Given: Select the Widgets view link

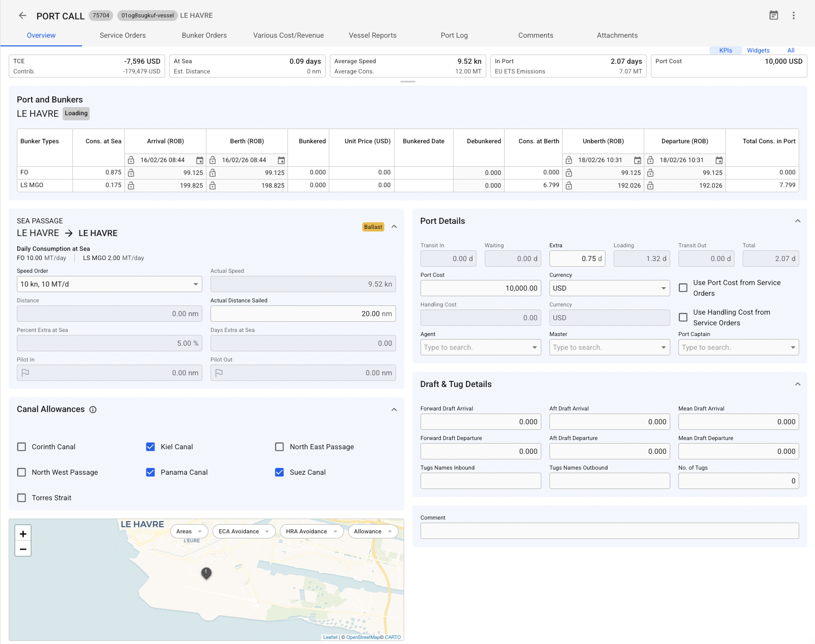Looking at the screenshot, I should coord(758,50).
